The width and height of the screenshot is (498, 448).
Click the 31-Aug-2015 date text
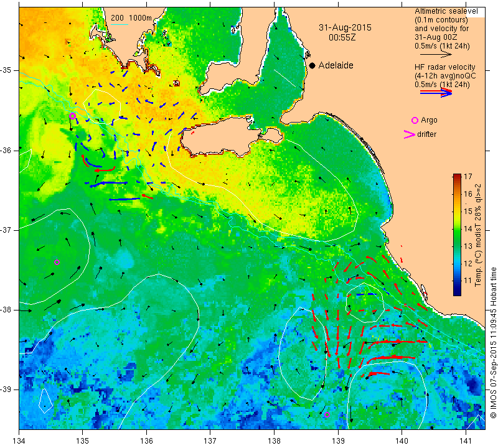(x=345, y=27)
